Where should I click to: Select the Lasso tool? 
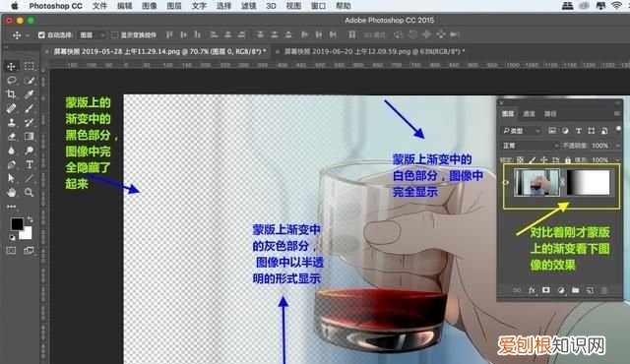[x=11, y=81]
